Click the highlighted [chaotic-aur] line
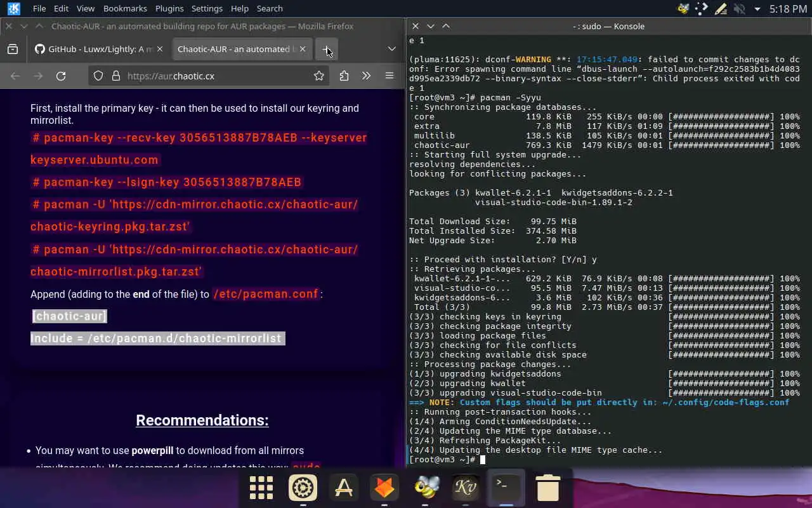 coord(70,316)
